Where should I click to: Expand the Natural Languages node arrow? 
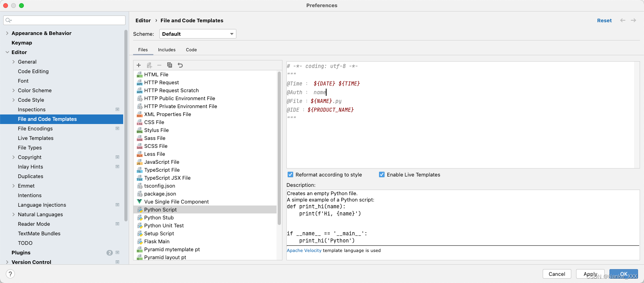[14, 214]
